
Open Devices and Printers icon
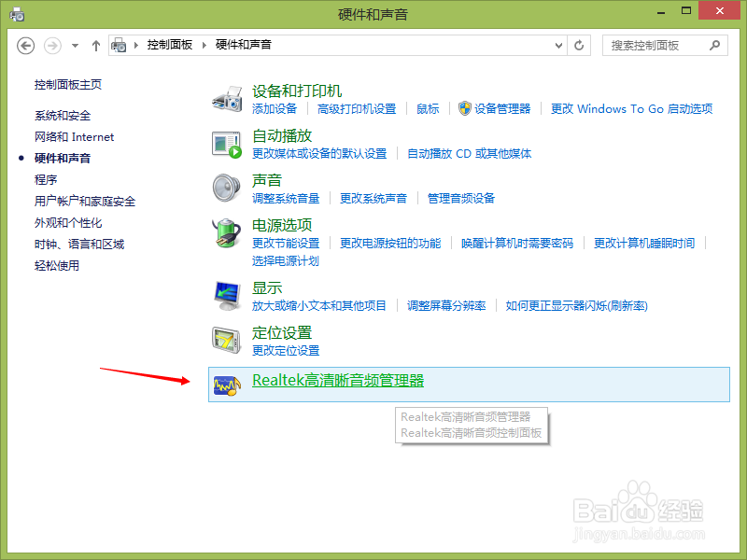(x=227, y=99)
